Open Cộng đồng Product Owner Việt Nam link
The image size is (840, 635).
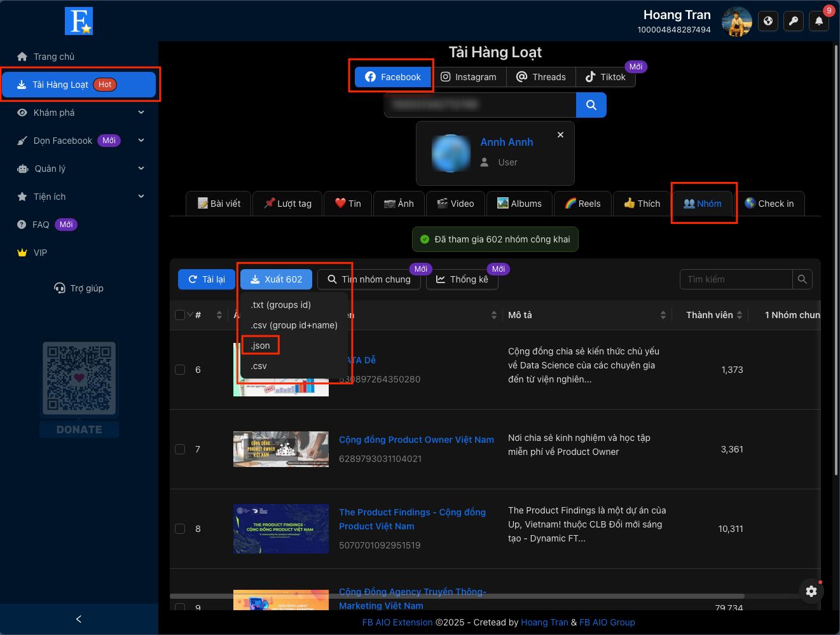coord(417,440)
